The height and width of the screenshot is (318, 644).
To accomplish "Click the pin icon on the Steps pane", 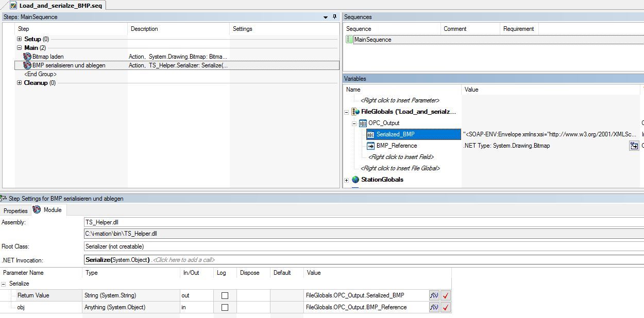I will [333, 17].
